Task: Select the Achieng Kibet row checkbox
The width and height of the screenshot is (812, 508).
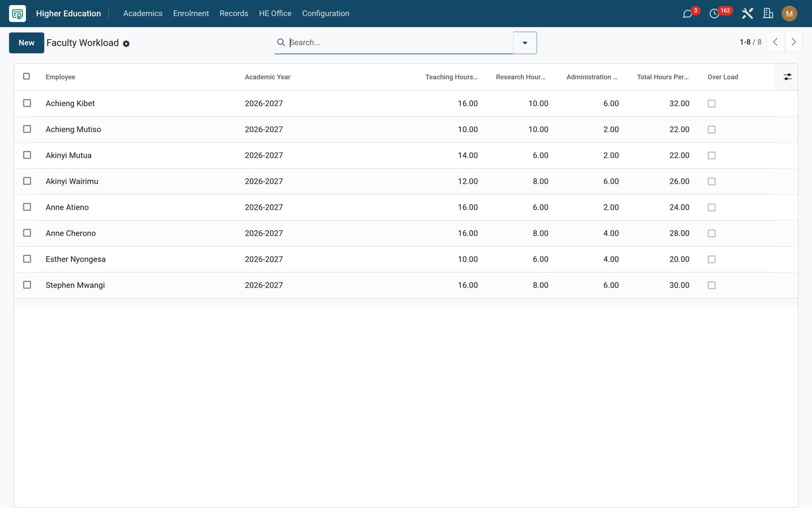Action: (x=27, y=103)
